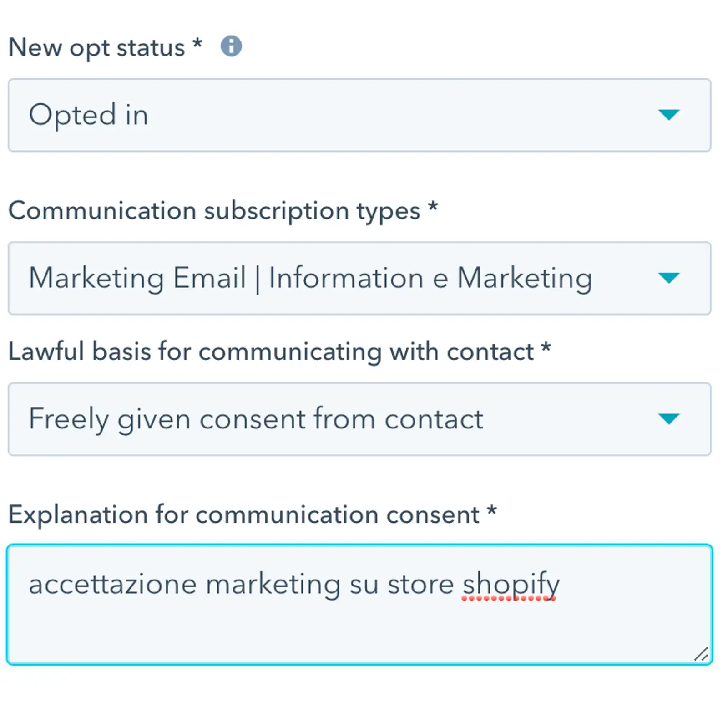Click the 'Freely given consent from contact' value

point(256,419)
